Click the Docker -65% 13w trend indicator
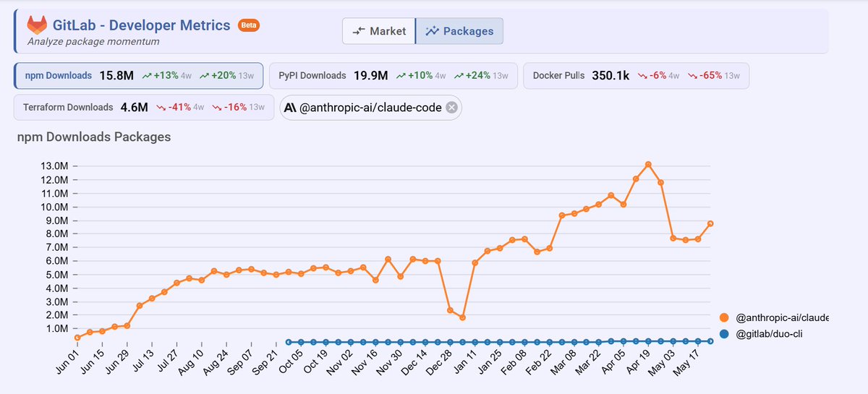Viewport: 868px width, 394px height. [714, 75]
